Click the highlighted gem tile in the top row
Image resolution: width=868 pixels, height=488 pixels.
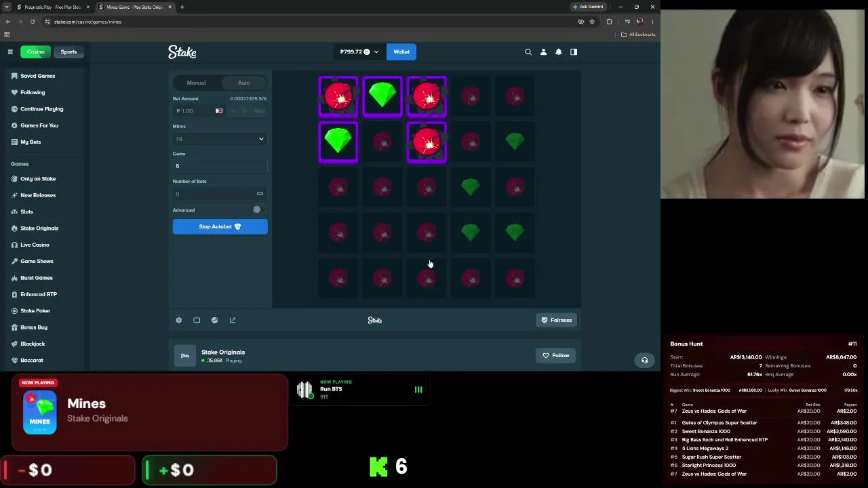click(x=382, y=96)
